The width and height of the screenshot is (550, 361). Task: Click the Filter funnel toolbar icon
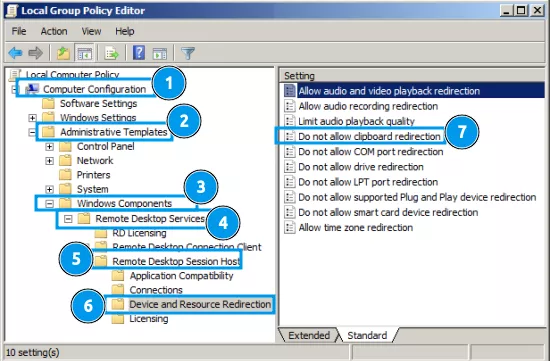(188, 53)
